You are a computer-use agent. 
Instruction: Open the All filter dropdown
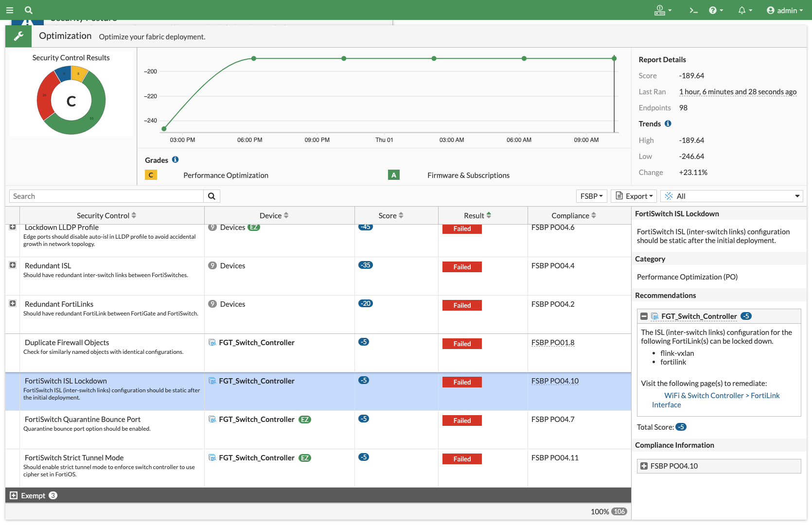pos(732,196)
